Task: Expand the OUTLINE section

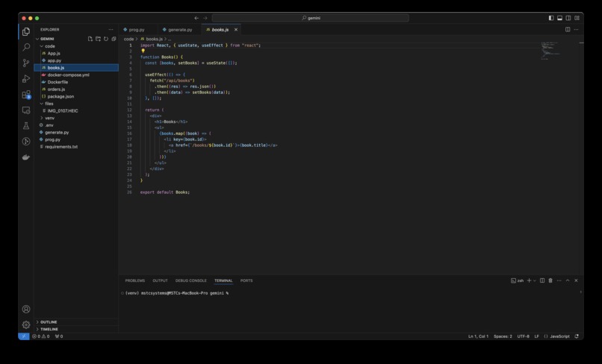Action: [49, 322]
